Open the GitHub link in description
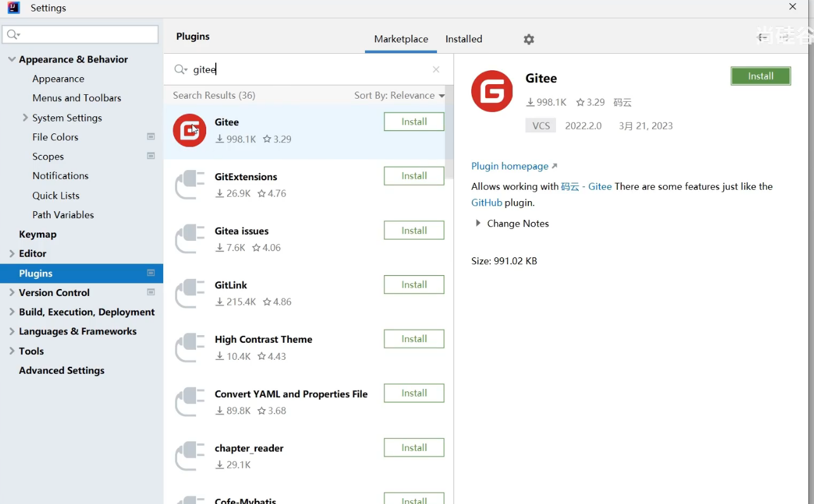Screen dimensions: 814x504 486,203
